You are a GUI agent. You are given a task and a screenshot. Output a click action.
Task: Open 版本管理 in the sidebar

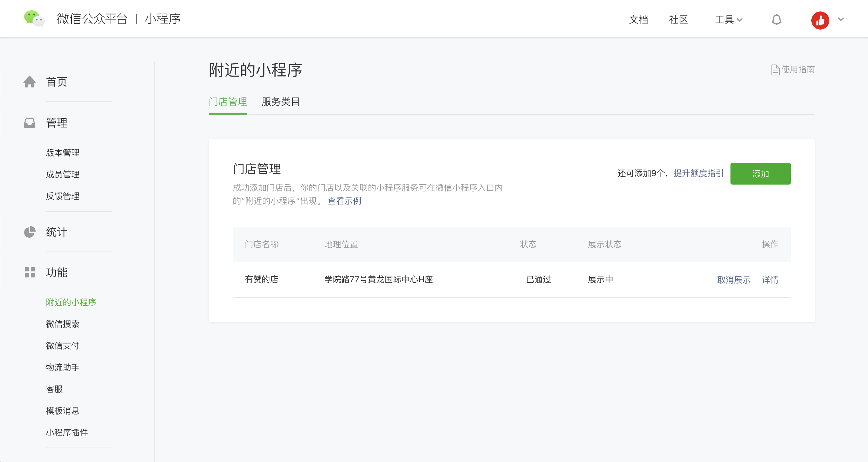pyautogui.click(x=63, y=153)
